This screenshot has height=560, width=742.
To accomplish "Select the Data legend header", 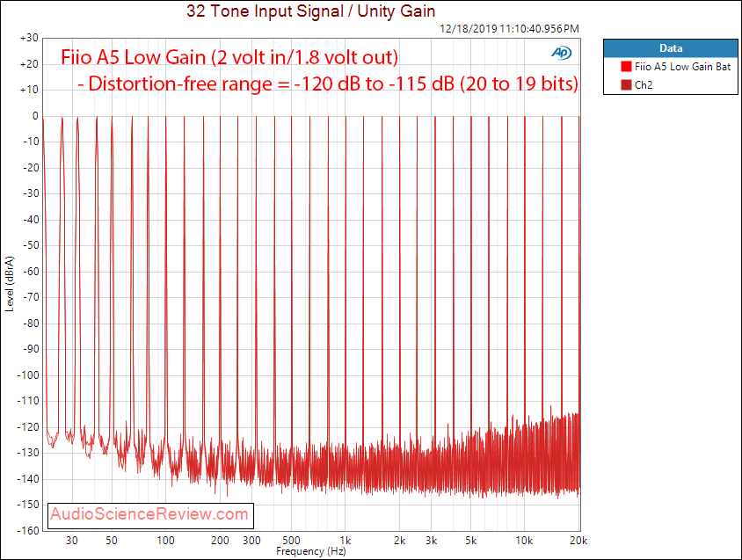I will [671, 48].
